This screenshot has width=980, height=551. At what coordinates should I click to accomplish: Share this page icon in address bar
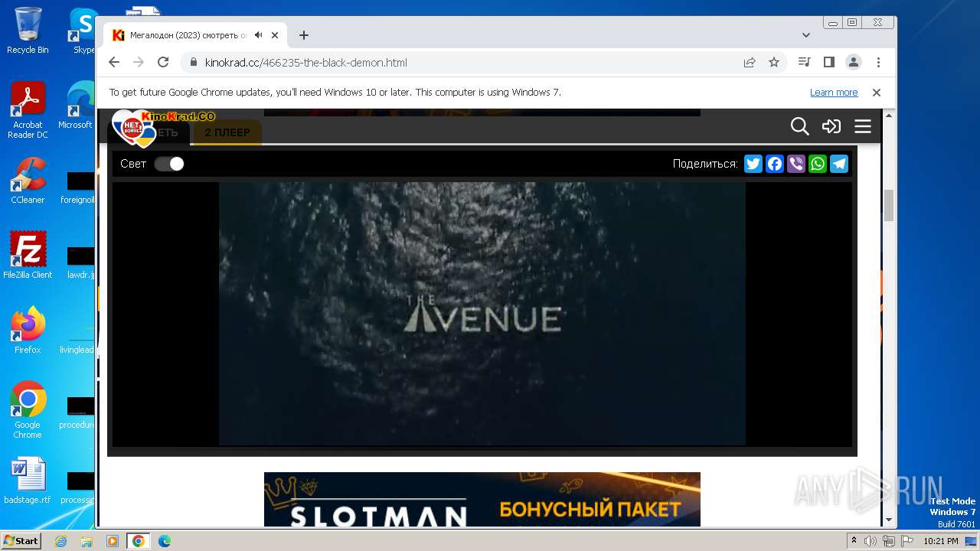point(750,63)
